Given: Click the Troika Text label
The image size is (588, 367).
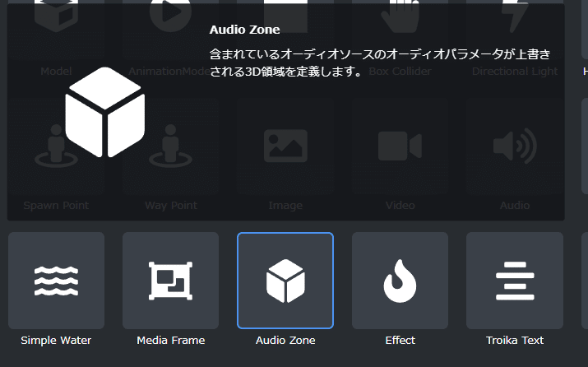Looking at the screenshot, I should coord(515,341).
